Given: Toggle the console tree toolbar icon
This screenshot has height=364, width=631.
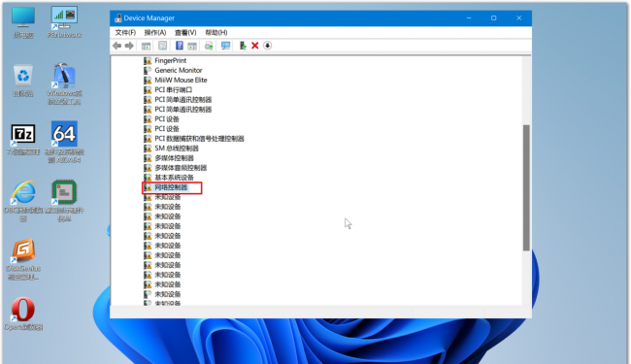Looking at the screenshot, I should coord(146,46).
